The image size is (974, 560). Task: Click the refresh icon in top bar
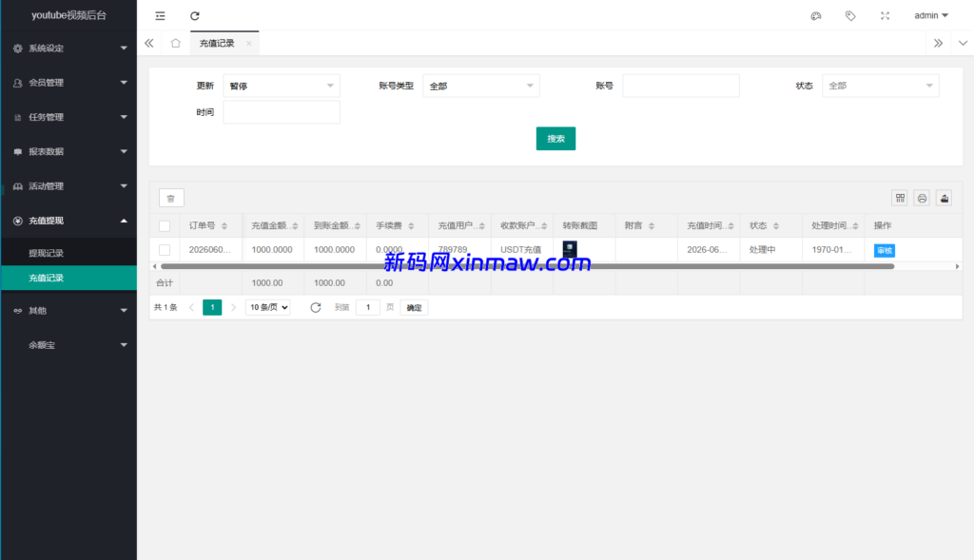(194, 15)
